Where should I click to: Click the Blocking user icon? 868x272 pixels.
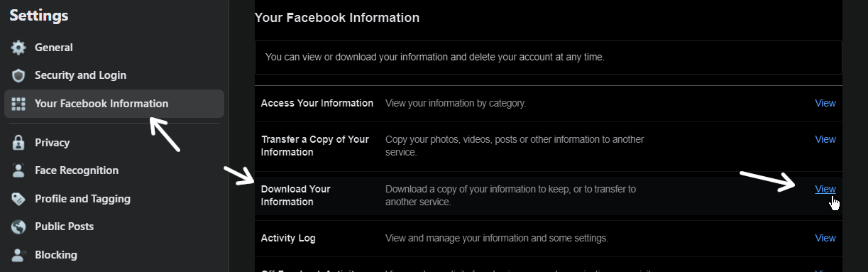click(x=19, y=255)
